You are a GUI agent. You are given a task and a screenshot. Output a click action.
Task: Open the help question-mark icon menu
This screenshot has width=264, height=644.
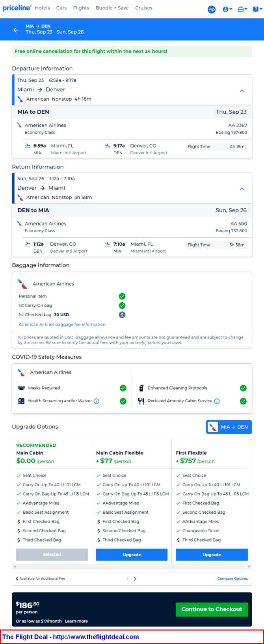click(257, 9)
